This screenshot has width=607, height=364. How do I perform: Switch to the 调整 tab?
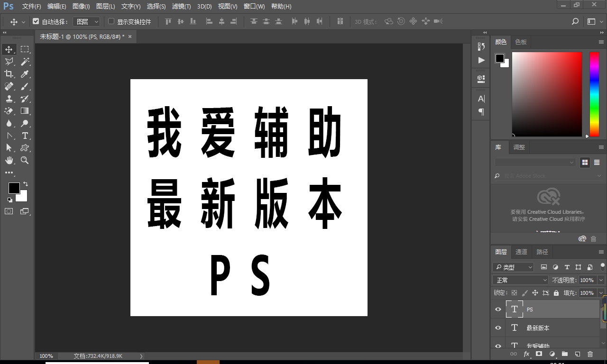pos(519,147)
